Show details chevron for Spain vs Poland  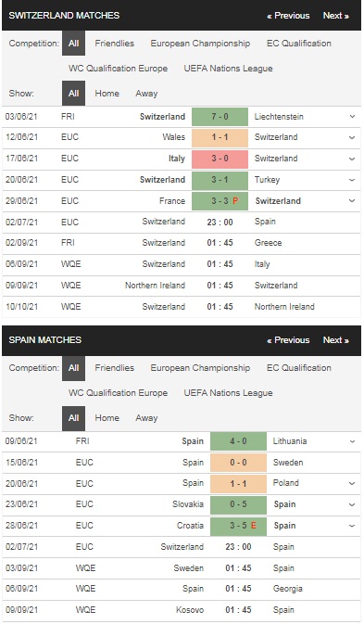(x=352, y=483)
